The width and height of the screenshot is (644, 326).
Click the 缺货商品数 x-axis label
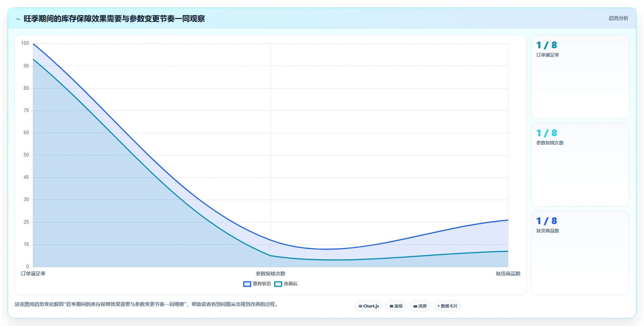508,274
